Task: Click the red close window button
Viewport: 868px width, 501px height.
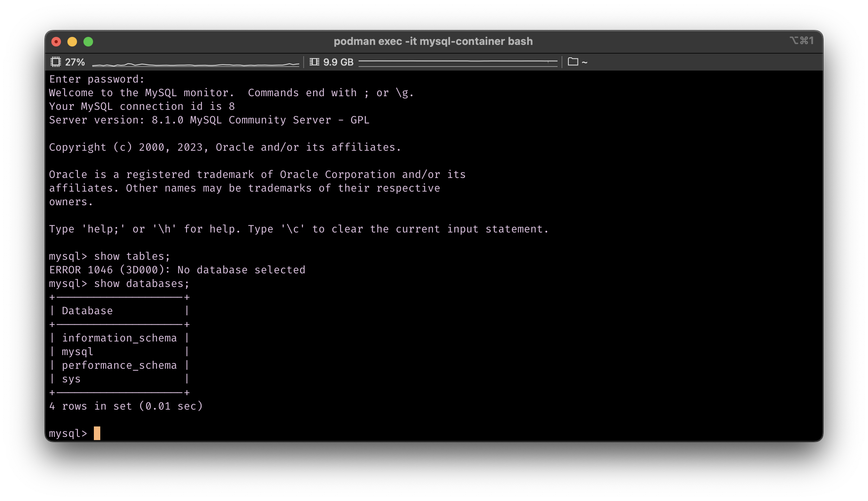Action: (56, 42)
